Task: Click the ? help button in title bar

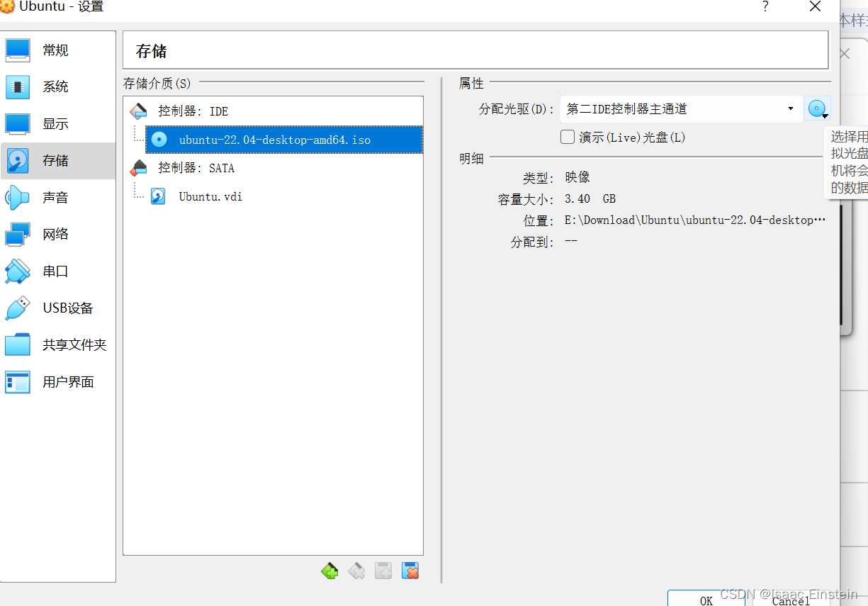Action: (x=765, y=7)
